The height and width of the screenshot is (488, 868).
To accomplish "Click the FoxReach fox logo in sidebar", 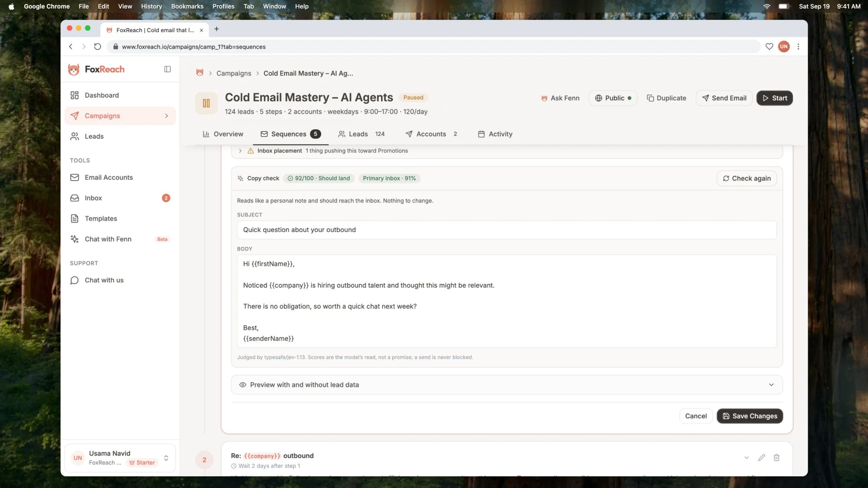I will 74,69.
